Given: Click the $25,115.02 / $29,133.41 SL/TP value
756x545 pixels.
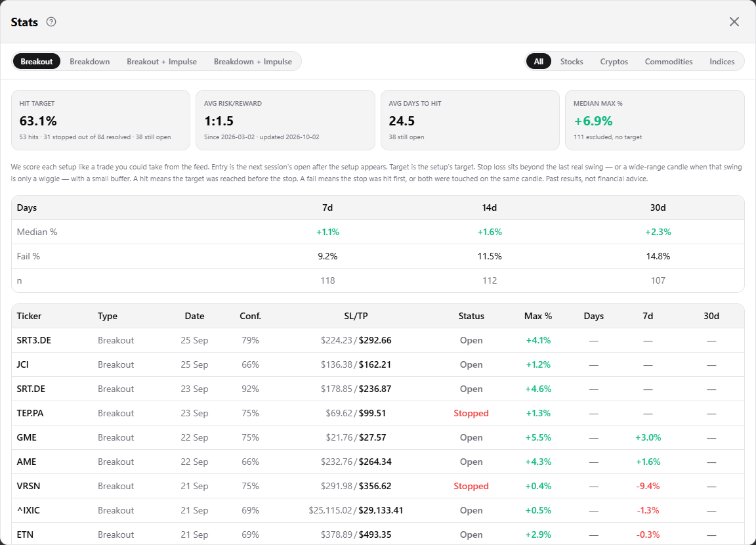Looking at the screenshot, I should pyautogui.click(x=356, y=510).
